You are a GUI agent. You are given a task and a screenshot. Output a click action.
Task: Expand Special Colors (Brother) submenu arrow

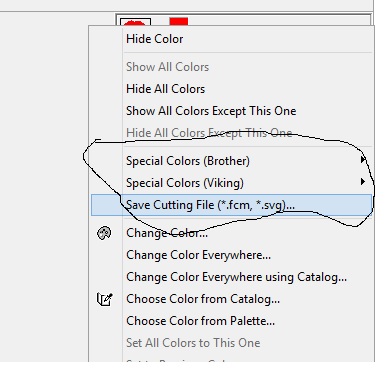click(363, 160)
